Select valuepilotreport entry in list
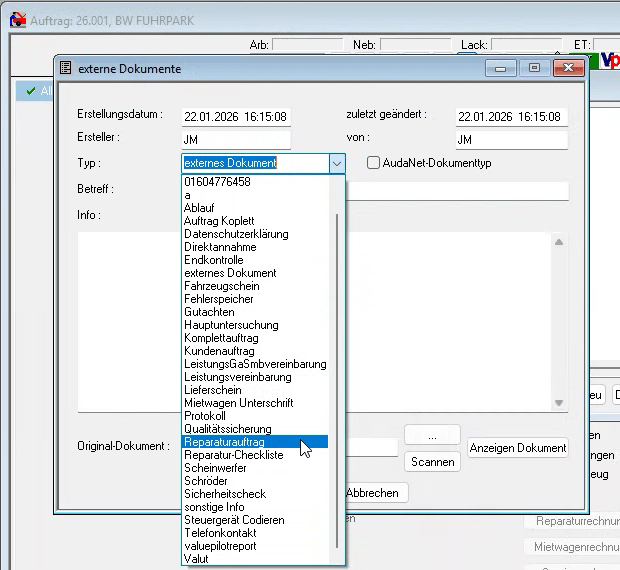620x570 pixels. tap(220, 546)
